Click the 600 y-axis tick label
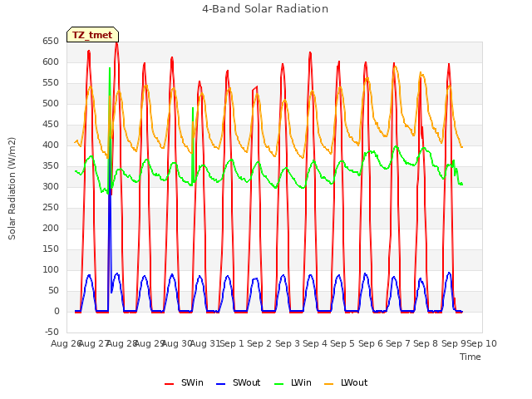Screen dimensions: 532x399 51,62
